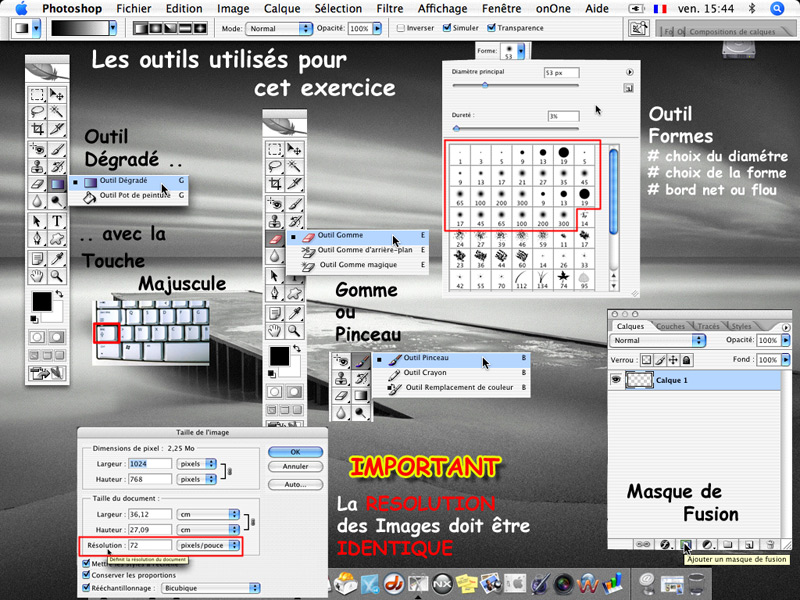Click the Auto... button
800x600 pixels.
295,485
